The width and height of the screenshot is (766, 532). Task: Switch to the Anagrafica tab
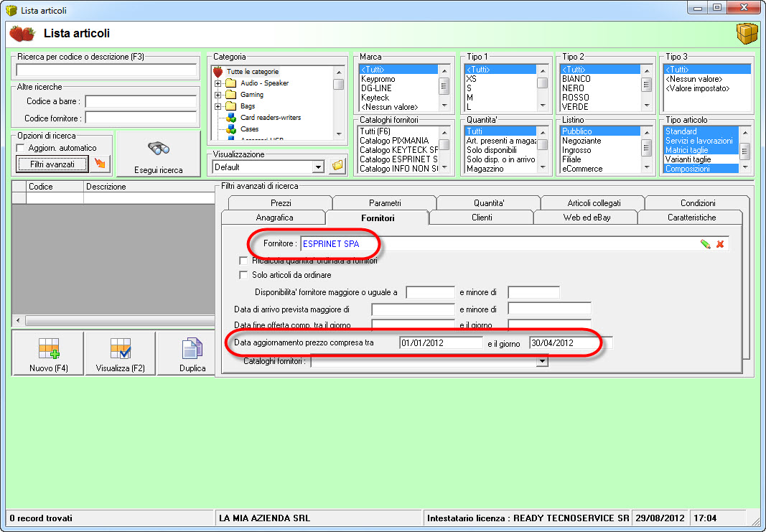pyautogui.click(x=274, y=218)
